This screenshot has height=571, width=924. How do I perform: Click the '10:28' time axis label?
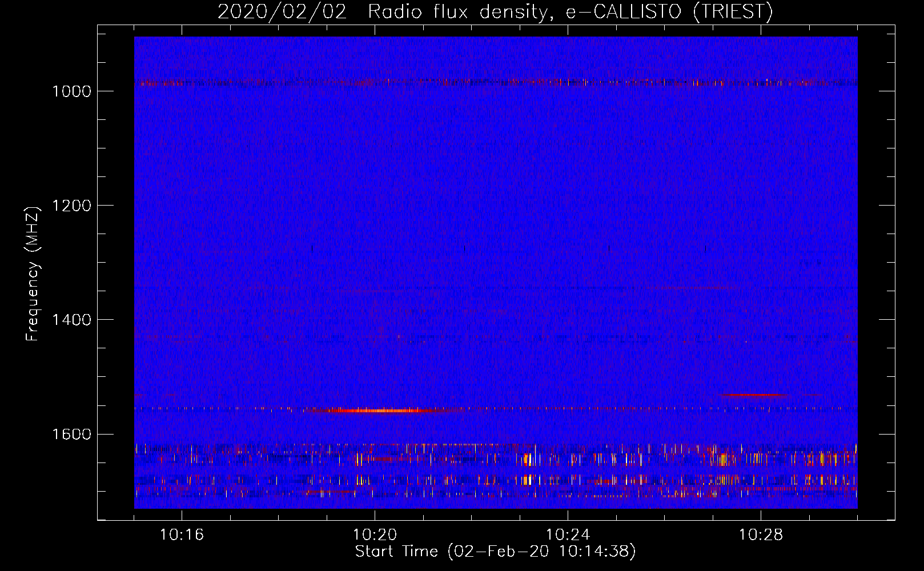pyautogui.click(x=761, y=535)
